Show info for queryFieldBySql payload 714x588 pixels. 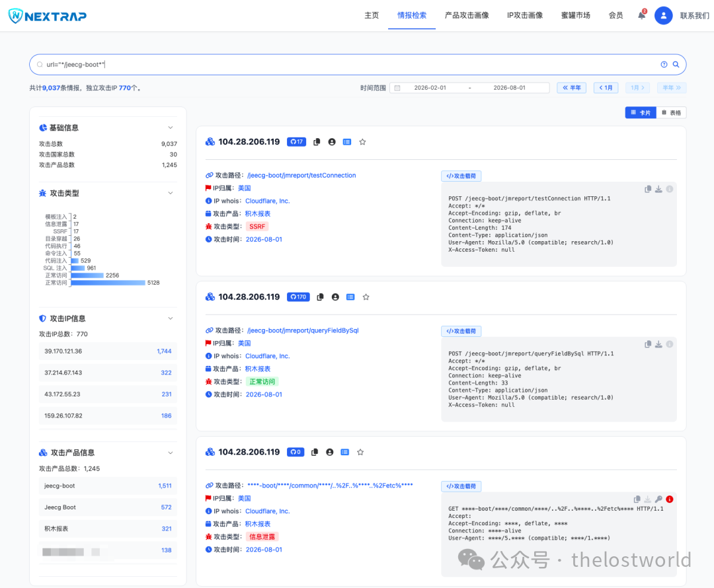tap(669, 344)
